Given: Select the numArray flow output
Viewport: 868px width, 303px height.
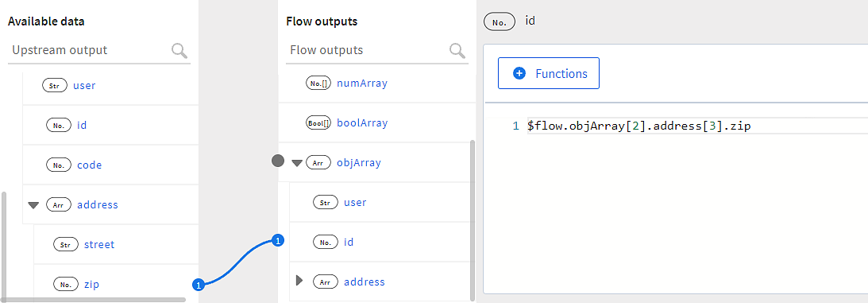Looking at the screenshot, I should [362, 84].
